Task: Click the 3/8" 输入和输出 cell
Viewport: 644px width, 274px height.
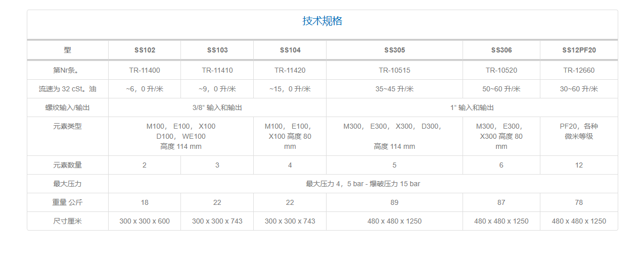Action: click(217, 107)
